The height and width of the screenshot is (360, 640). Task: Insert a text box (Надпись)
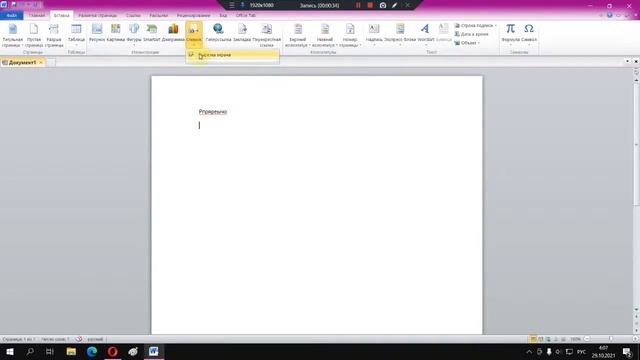point(374,35)
